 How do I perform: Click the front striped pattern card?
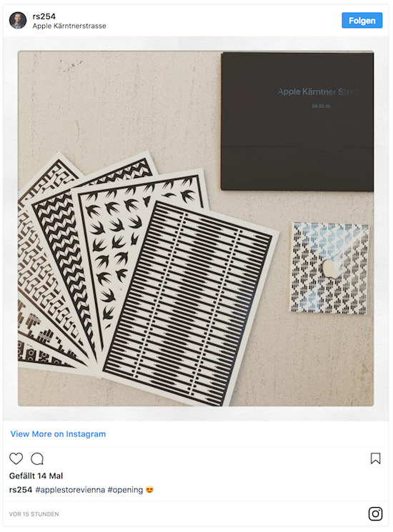pos(190,302)
